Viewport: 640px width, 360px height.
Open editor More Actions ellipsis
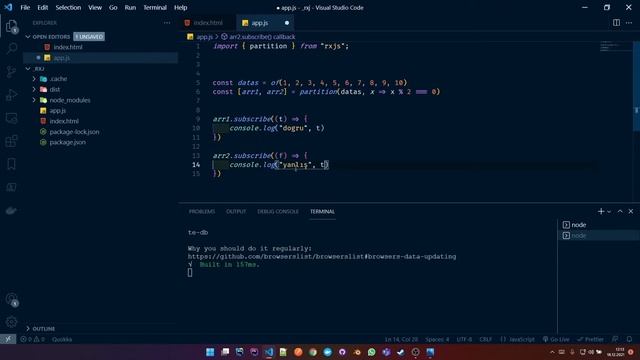pyautogui.click(x=629, y=23)
